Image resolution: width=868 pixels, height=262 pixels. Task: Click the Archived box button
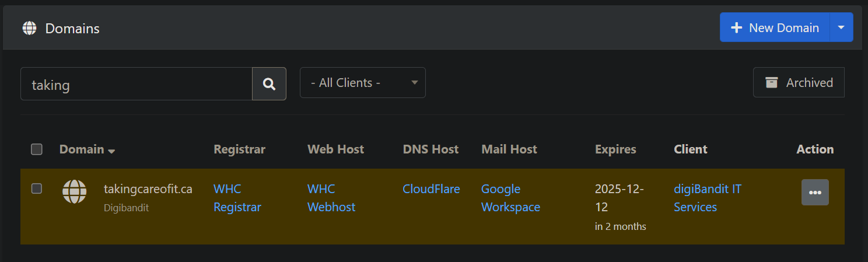click(799, 83)
